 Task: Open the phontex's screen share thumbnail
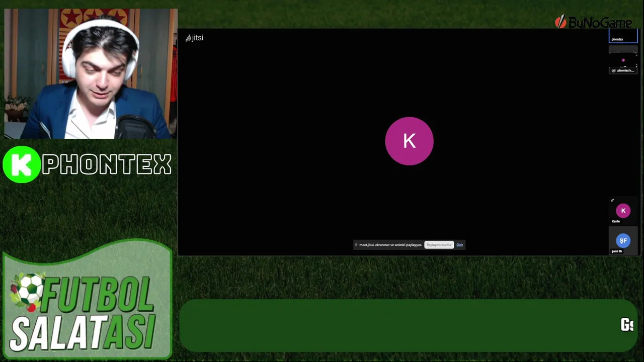(623, 60)
